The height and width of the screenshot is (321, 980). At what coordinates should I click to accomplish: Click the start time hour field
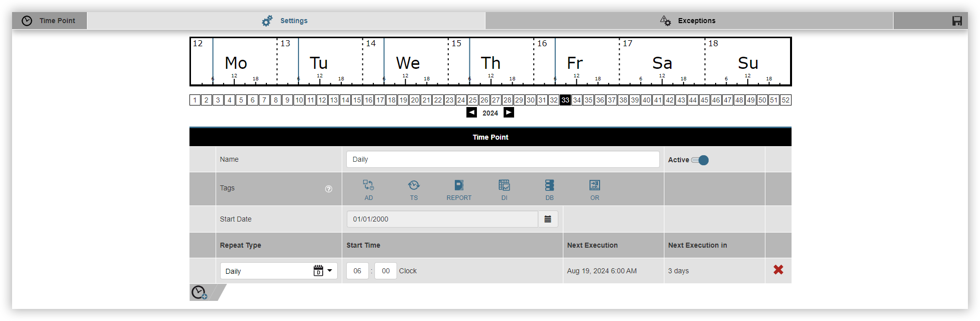[357, 271]
